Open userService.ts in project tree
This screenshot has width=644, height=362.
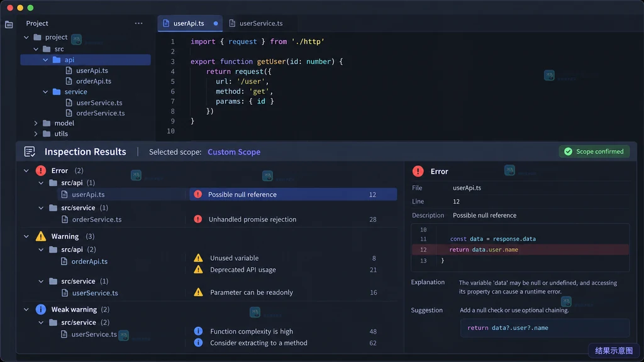(x=99, y=102)
